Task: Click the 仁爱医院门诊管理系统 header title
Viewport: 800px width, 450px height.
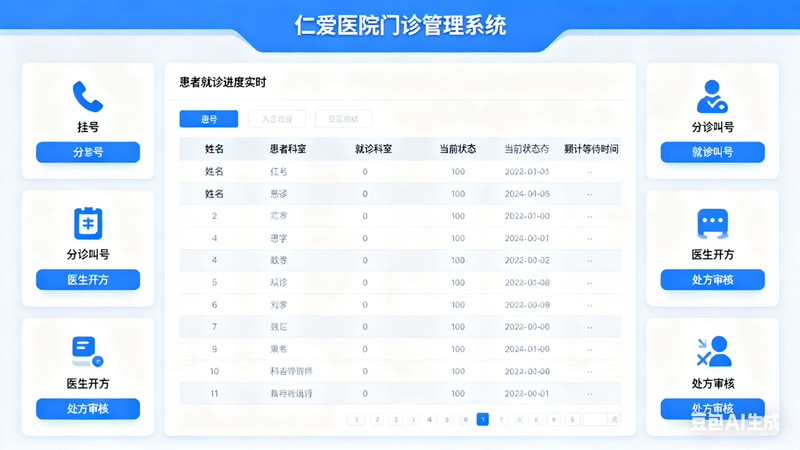Action: (x=401, y=25)
